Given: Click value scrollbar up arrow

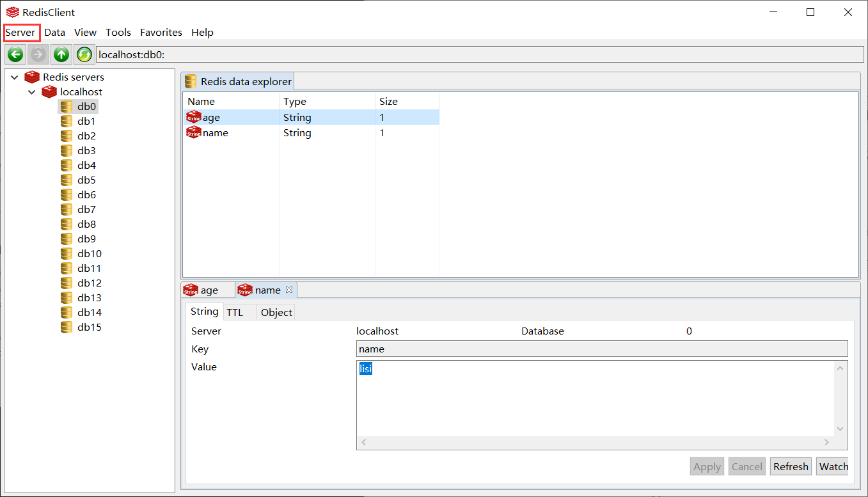Looking at the screenshot, I should pyautogui.click(x=841, y=367).
